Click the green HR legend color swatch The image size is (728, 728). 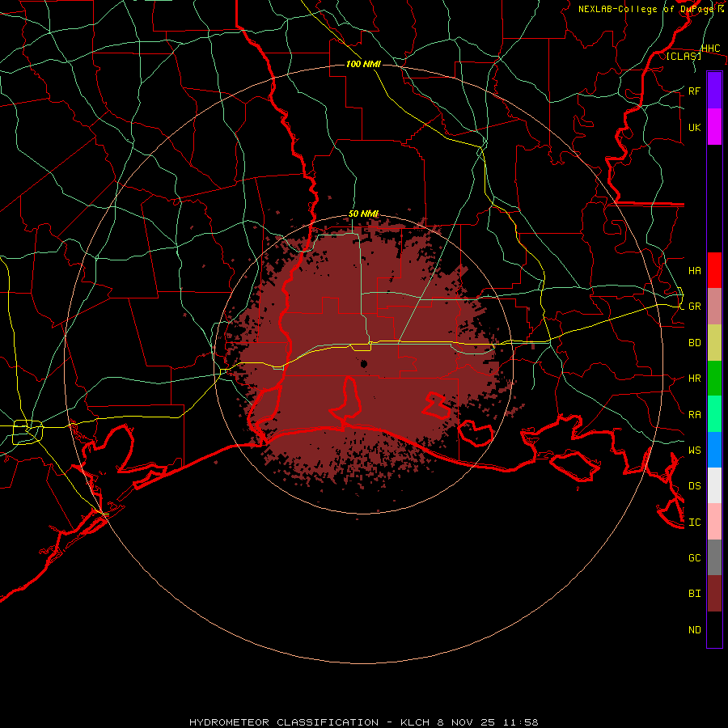point(714,378)
